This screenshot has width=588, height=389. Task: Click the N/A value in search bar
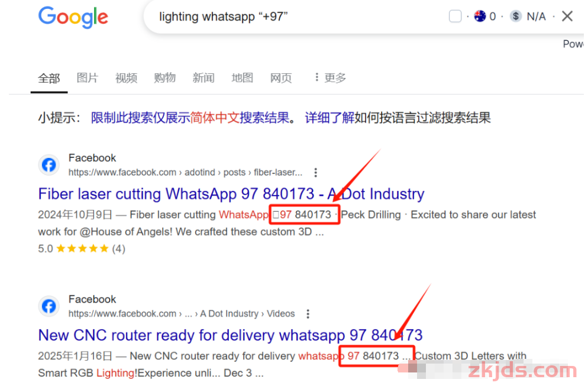tap(536, 17)
